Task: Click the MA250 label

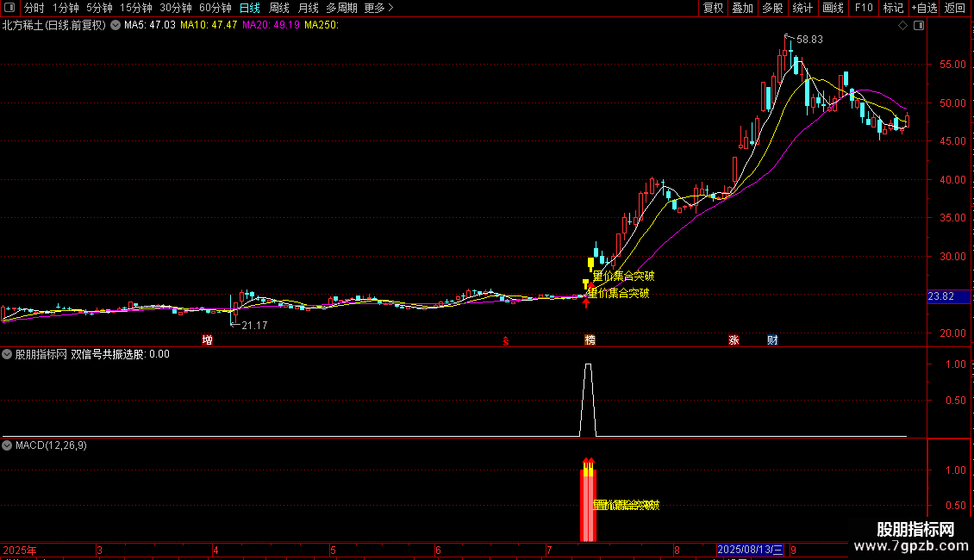Action: (322, 26)
